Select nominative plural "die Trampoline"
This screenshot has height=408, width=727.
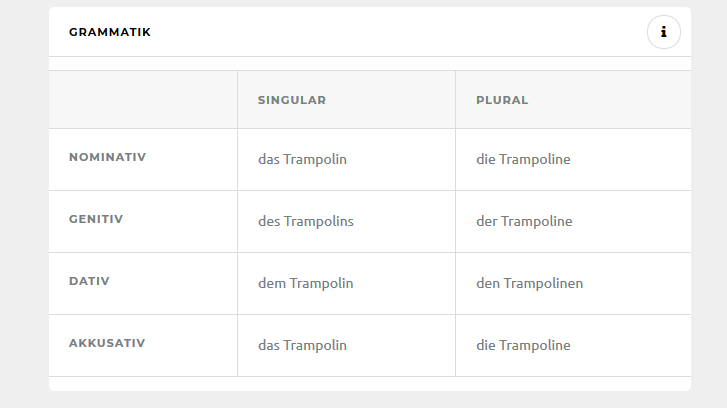tap(523, 159)
